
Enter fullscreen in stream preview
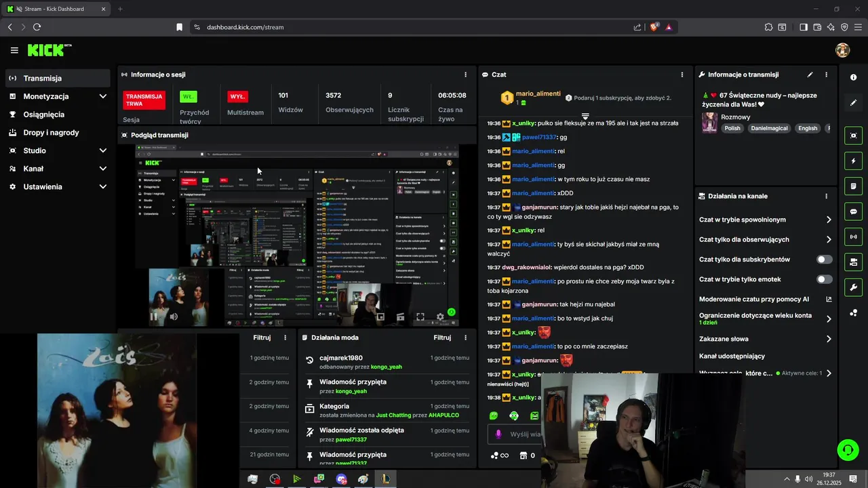420,317
